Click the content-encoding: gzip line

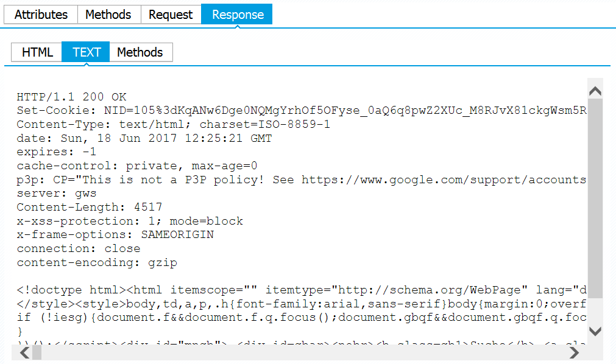97,262
